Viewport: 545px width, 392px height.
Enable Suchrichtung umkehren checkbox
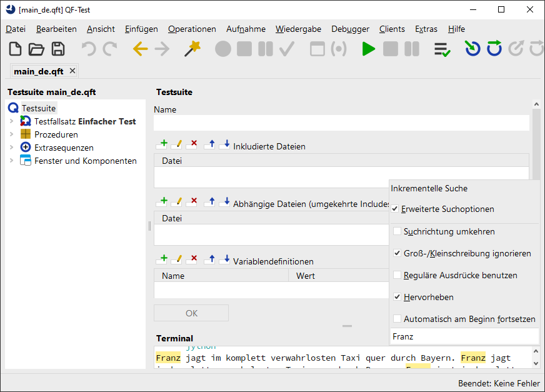pyautogui.click(x=397, y=231)
